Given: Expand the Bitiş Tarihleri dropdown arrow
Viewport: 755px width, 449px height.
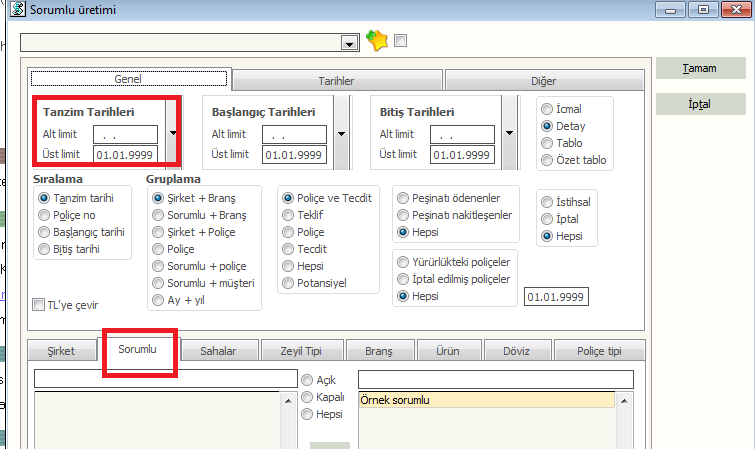Looking at the screenshot, I should point(511,133).
